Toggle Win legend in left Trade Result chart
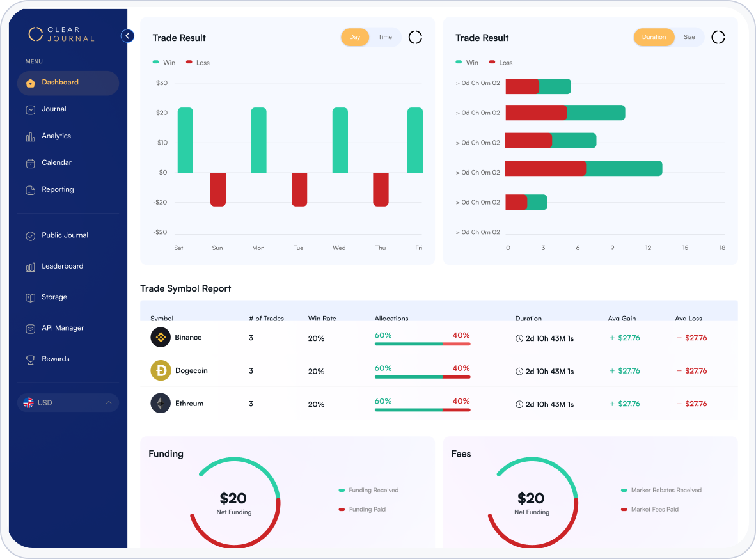The height and width of the screenshot is (559, 756). click(164, 63)
